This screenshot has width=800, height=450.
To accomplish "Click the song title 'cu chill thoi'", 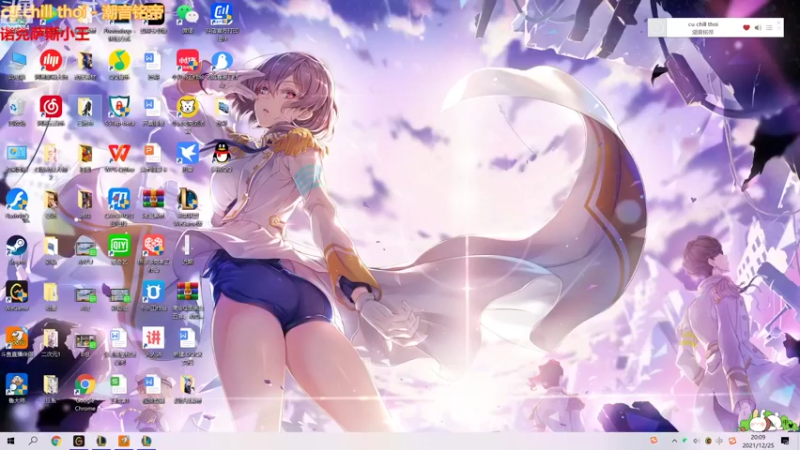I will [703, 24].
